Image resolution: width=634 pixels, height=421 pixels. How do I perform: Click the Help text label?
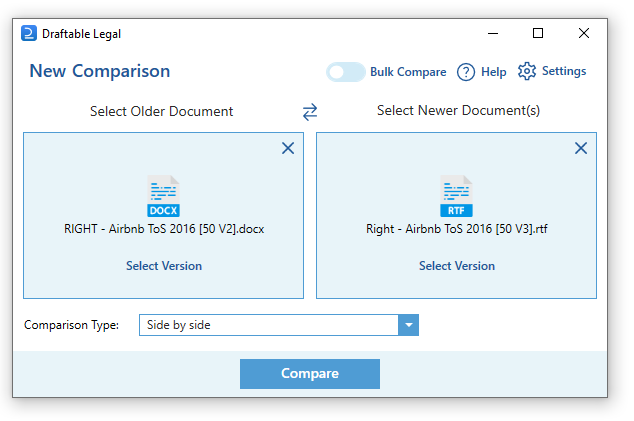click(493, 72)
